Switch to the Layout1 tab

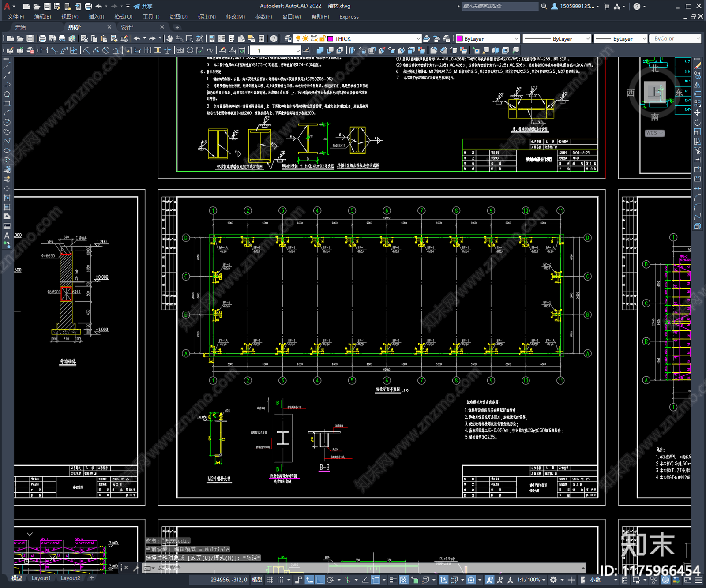point(41,578)
